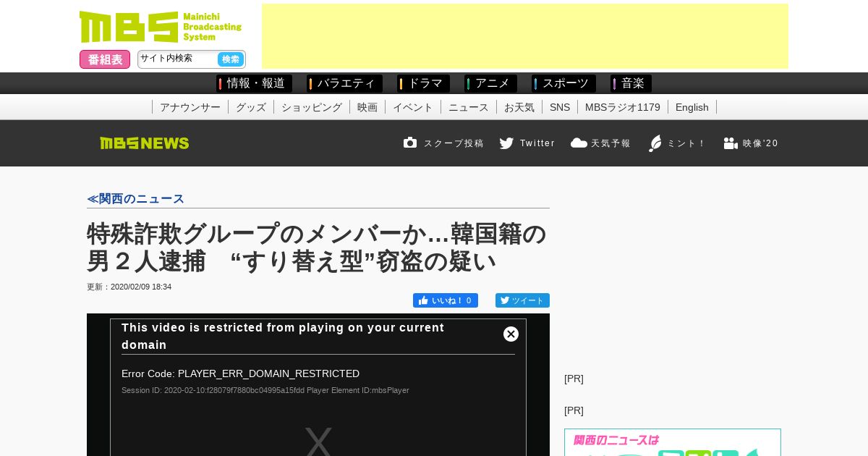Open the アナウンサー menu link
The image size is (868, 456).
(x=190, y=107)
